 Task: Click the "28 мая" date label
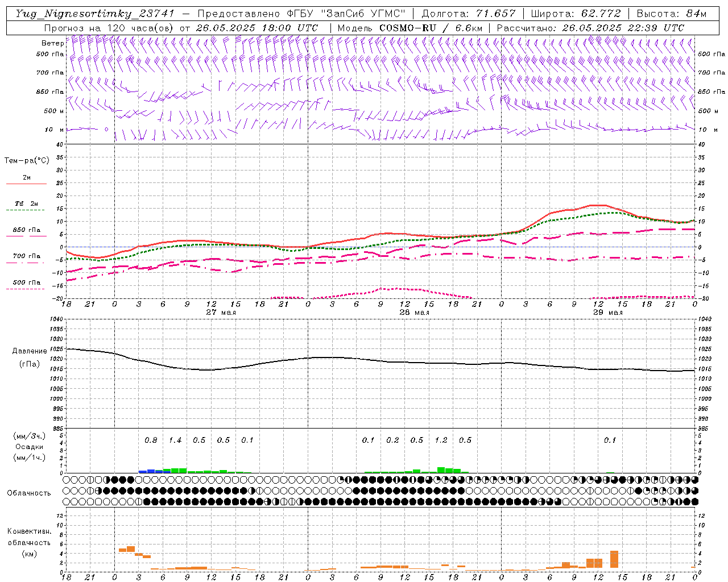[414, 313]
